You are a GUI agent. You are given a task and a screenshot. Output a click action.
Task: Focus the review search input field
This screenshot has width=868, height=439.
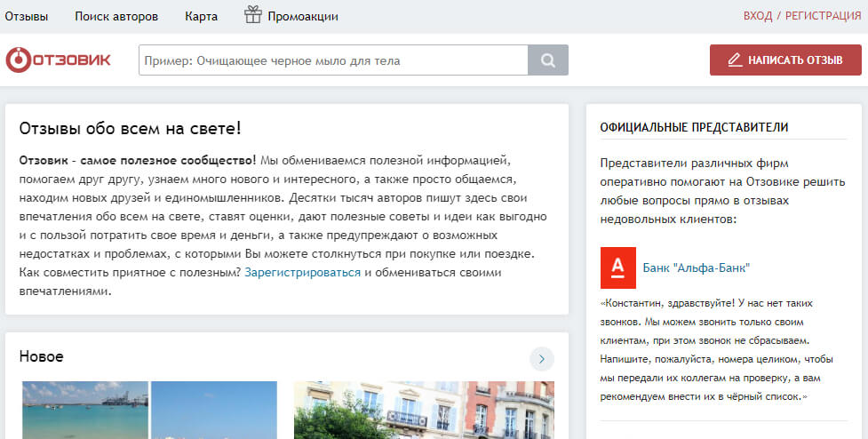point(333,60)
